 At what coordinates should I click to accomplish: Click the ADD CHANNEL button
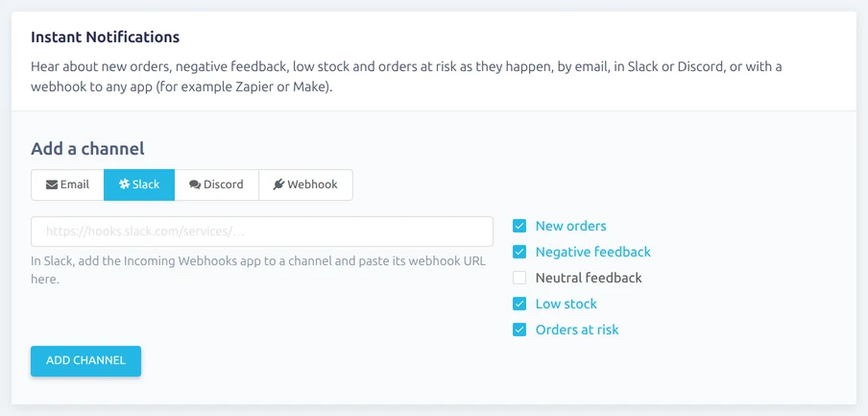click(85, 361)
